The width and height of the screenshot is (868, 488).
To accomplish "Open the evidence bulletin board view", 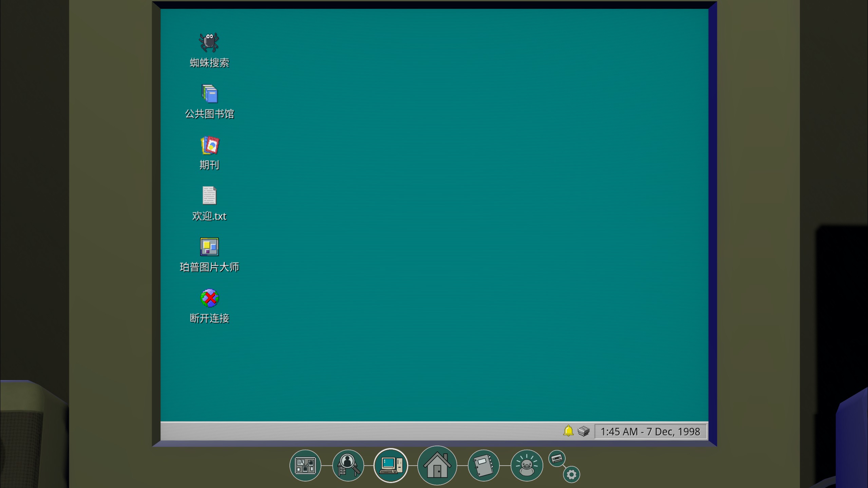I will (x=305, y=465).
